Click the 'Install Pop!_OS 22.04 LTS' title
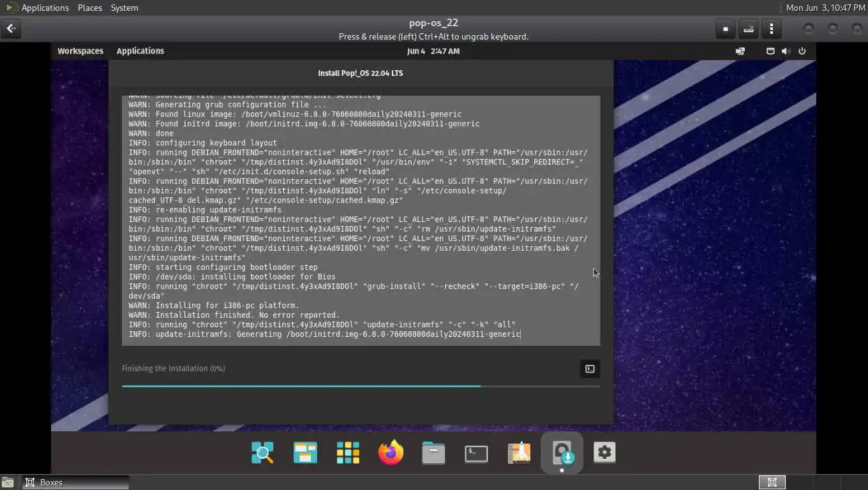 (x=361, y=73)
